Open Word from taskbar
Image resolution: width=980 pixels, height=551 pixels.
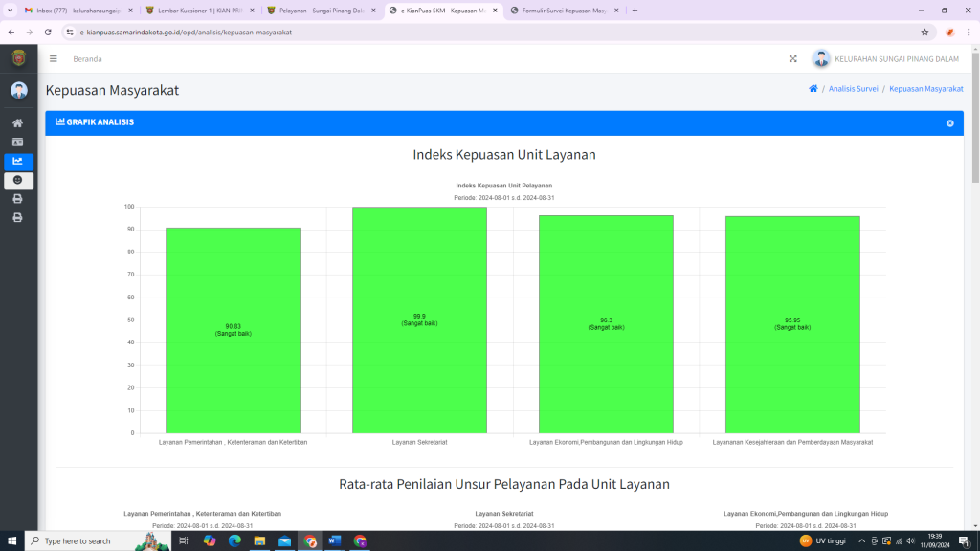pos(334,541)
